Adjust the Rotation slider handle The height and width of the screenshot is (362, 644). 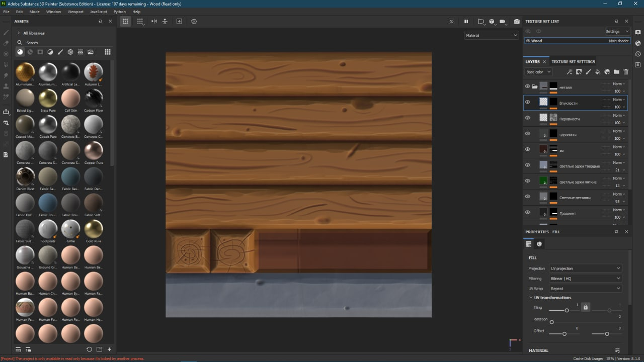pos(552,322)
